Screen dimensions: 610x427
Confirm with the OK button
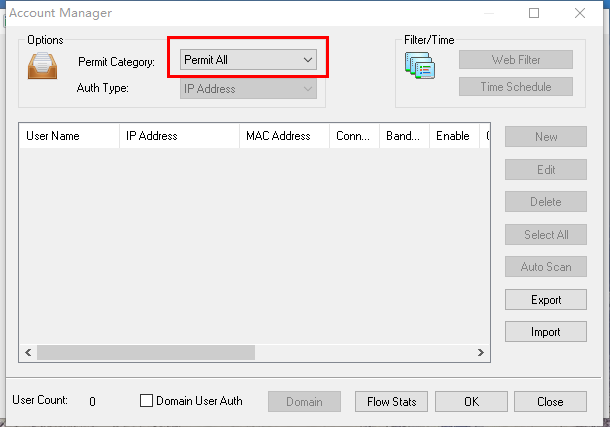point(471,402)
